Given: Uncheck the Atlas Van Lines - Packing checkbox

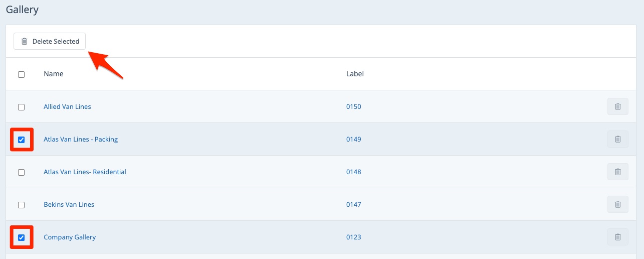Looking at the screenshot, I should click(21, 140).
